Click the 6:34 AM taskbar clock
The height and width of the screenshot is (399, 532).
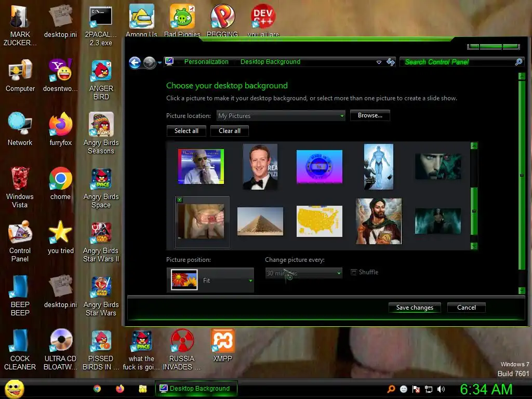coord(486,389)
